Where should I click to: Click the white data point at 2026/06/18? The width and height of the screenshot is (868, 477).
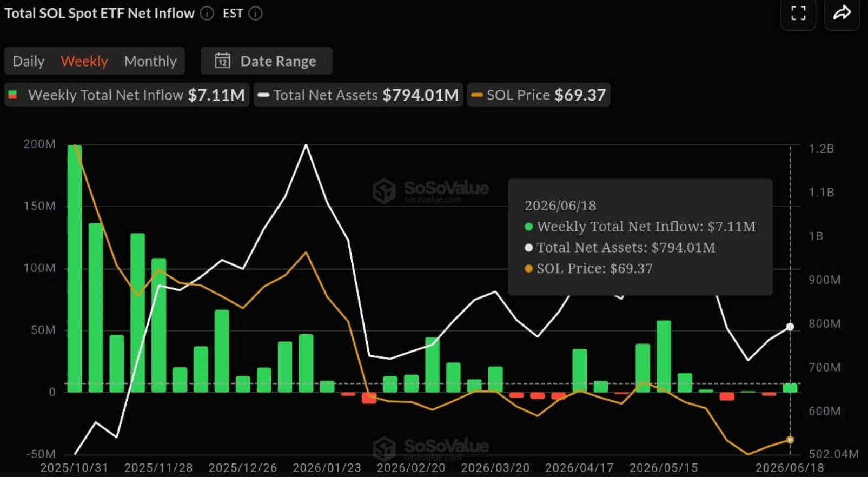pos(790,327)
